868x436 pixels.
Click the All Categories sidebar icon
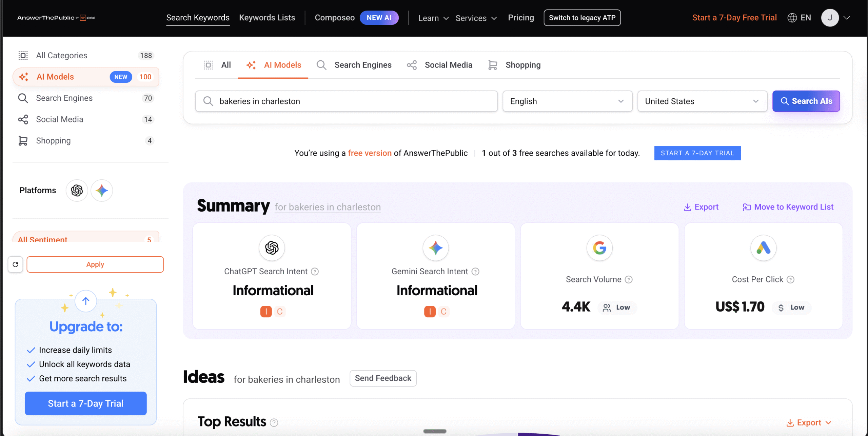(x=23, y=56)
